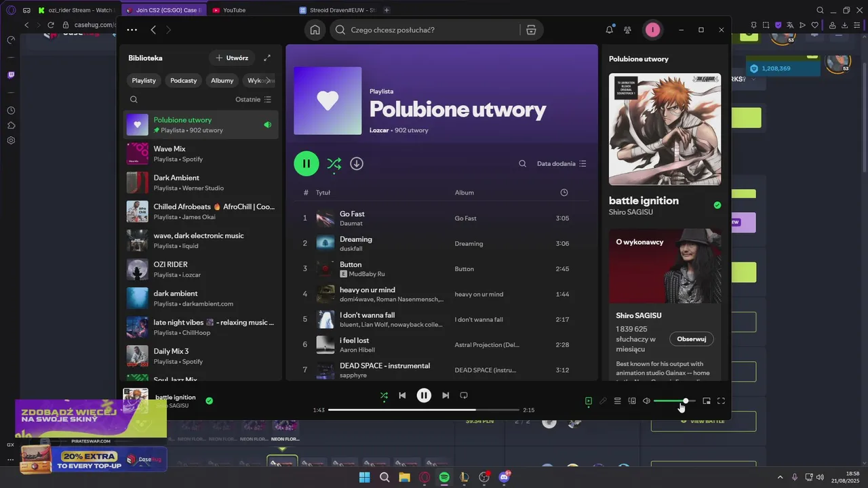
Task: Open Spotify Home via the house icon
Action: [x=315, y=30]
